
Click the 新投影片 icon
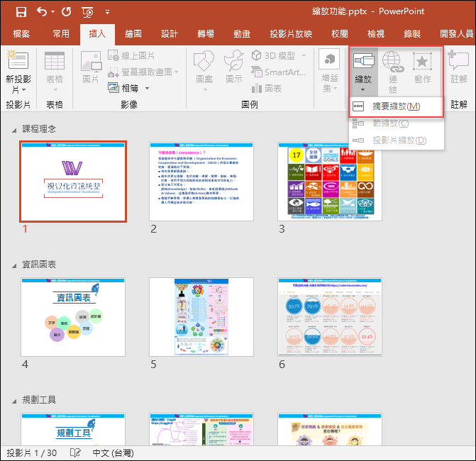point(18,60)
